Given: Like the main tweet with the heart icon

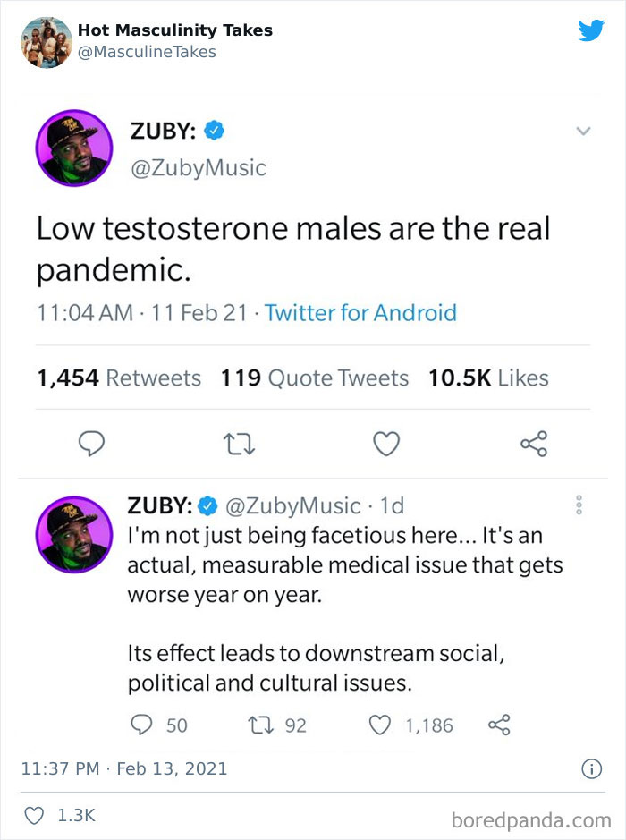Looking at the screenshot, I should (x=385, y=444).
